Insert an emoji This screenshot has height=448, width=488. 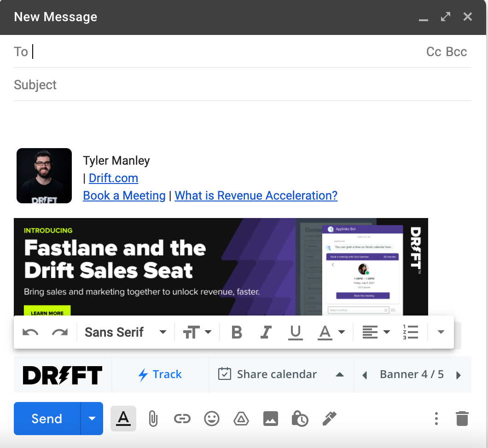pyautogui.click(x=212, y=419)
